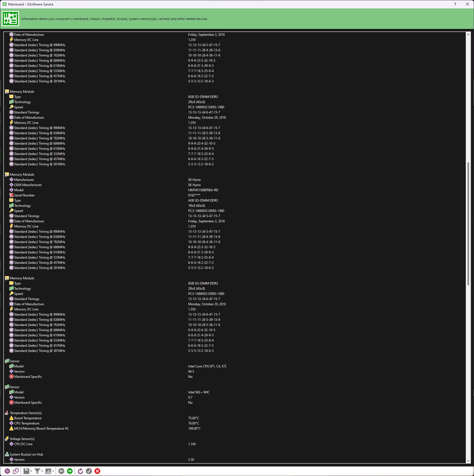Click the thermometer icon beside Temperature Sensor(s)
This screenshot has width=474, height=476.
[7, 413]
